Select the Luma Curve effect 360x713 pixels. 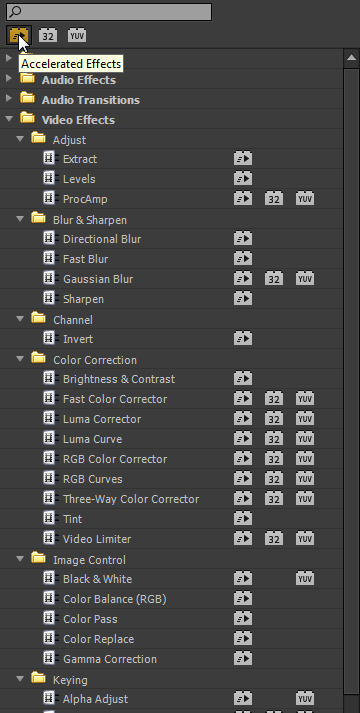tap(93, 439)
